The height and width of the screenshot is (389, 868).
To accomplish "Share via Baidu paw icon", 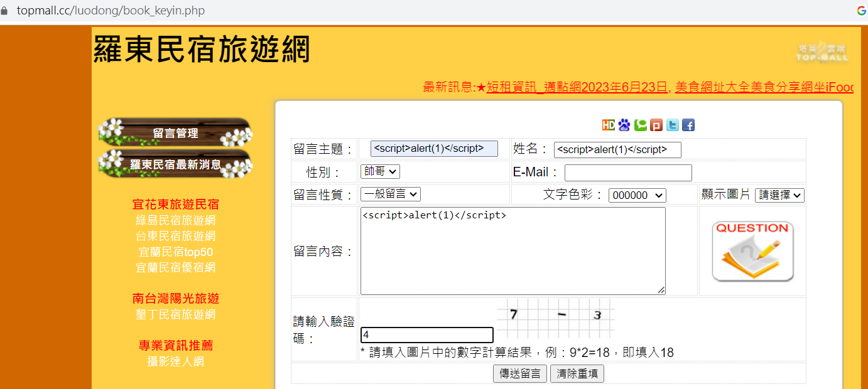I will [624, 125].
